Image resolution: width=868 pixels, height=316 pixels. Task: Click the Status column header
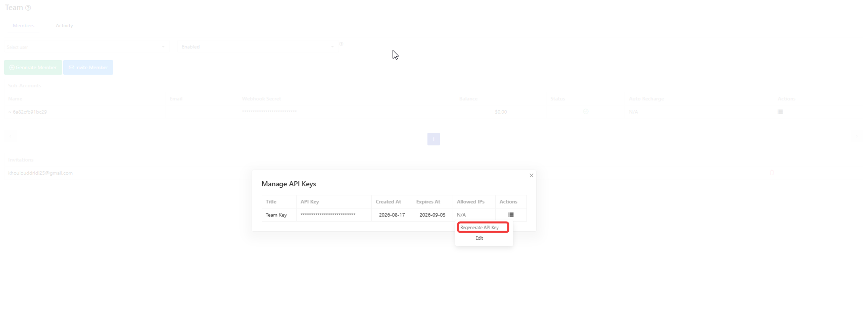pyautogui.click(x=558, y=99)
